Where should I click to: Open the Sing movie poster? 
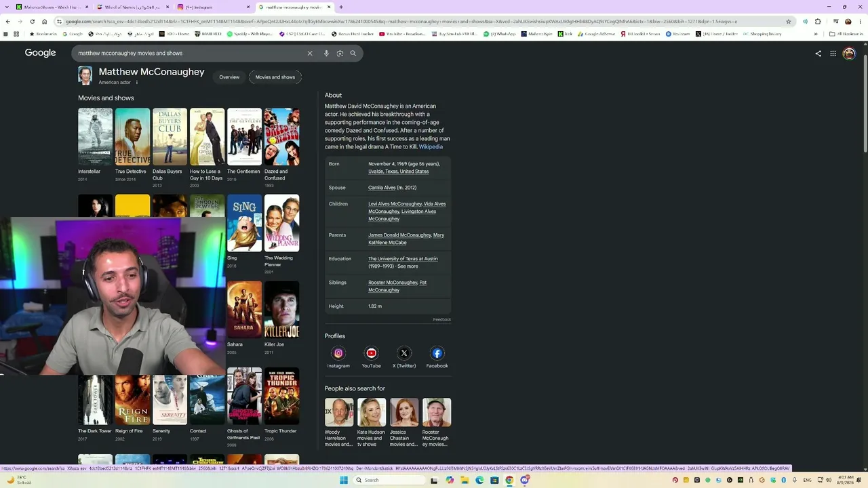pos(244,223)
